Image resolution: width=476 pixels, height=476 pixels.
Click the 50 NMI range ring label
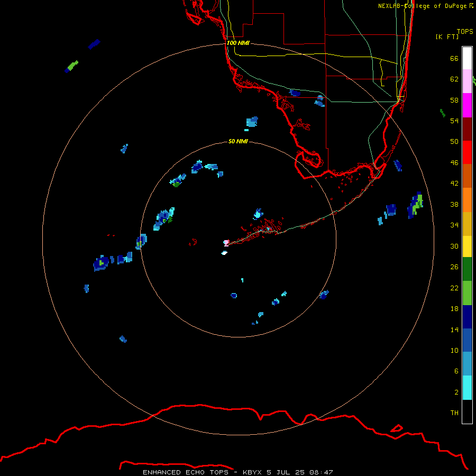(x=238, y=141)
